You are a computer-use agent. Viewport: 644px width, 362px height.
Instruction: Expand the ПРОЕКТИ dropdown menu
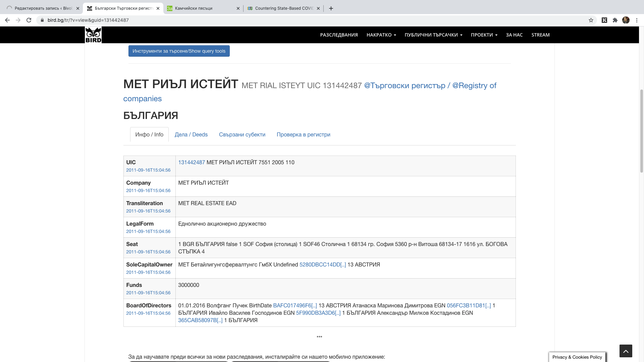(x=484, y=35)
